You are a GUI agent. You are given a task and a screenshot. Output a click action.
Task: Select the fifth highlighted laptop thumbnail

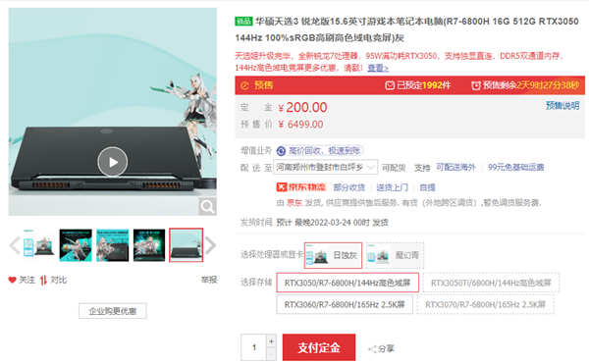(x=186, y=245)
